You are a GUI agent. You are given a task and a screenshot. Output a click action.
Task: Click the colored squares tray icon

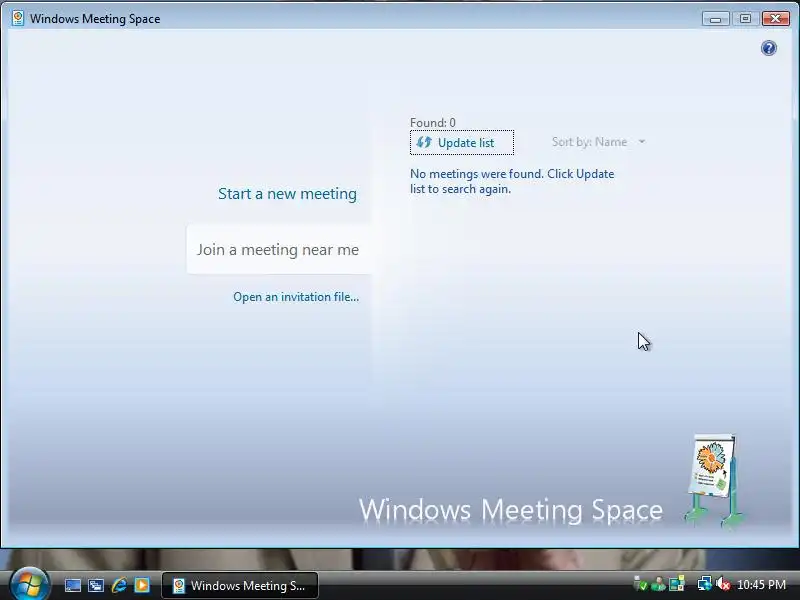pyautogui.click(x=677, y=584)
